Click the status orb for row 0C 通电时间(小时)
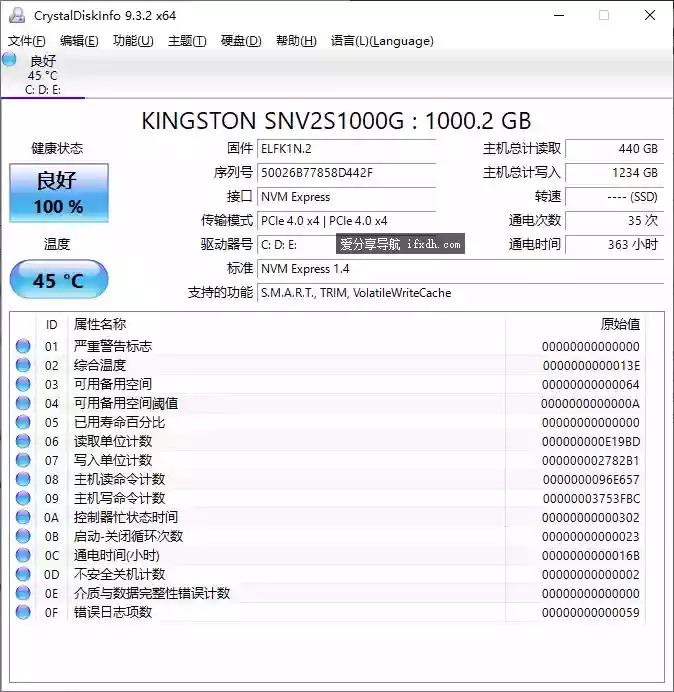 pos(23,555)
